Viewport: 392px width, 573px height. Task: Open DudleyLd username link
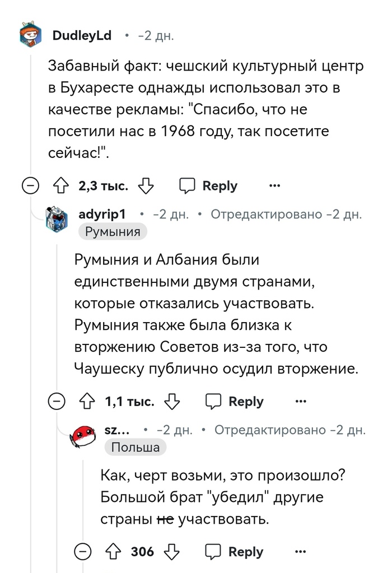tap(82, 36)
